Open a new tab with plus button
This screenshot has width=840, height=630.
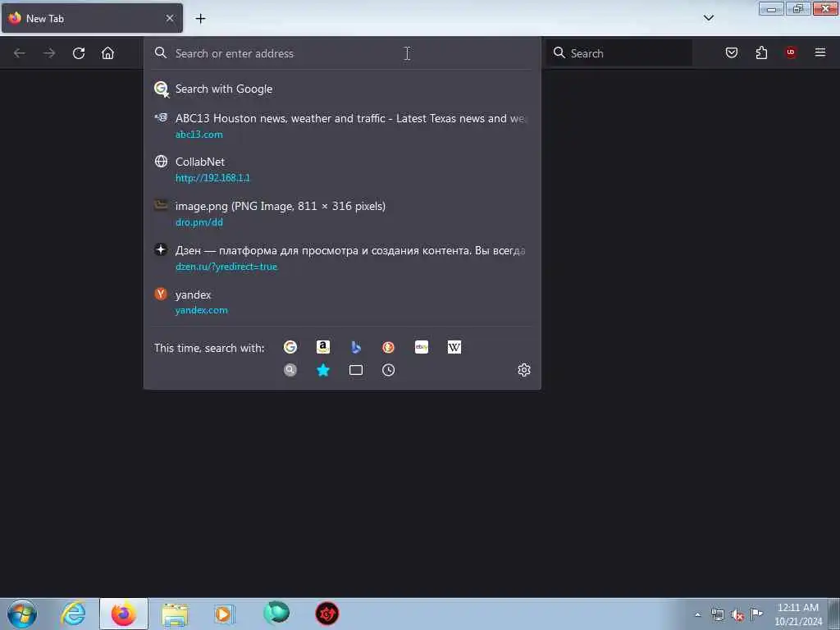click(x=200, y=19)
